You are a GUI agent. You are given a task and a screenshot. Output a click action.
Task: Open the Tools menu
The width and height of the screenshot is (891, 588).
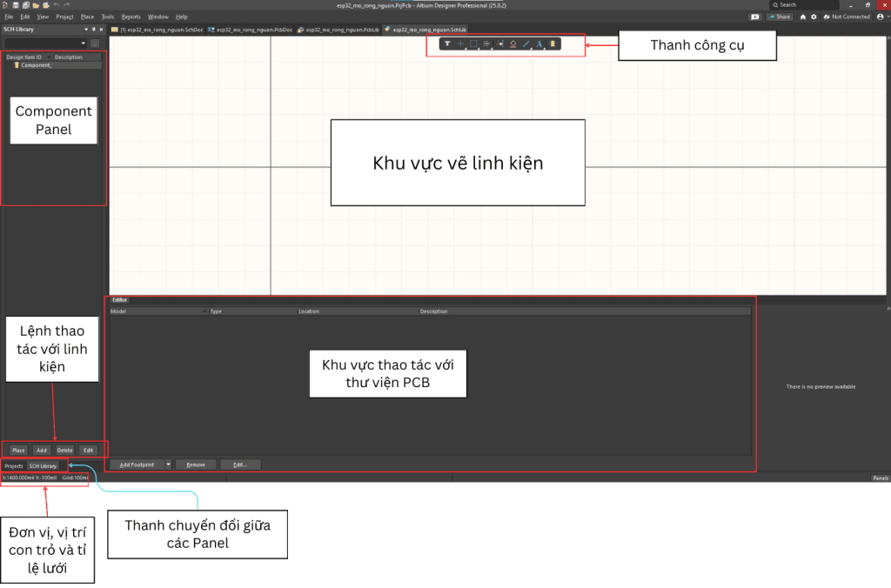click(107, 17)
